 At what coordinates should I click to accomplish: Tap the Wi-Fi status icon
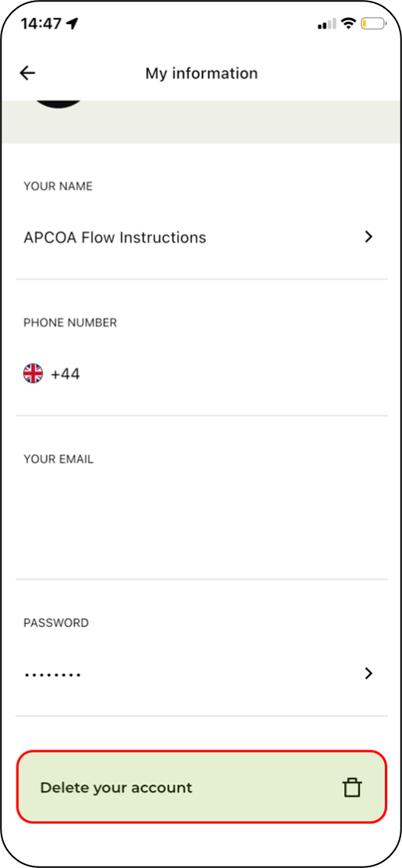pos(348,23)
